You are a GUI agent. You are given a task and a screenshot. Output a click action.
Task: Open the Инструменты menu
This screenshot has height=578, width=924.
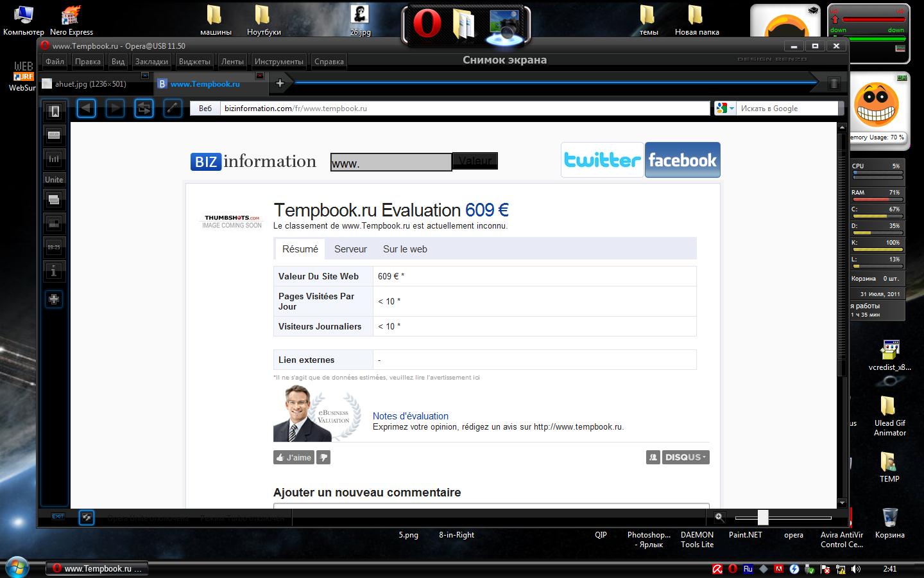tap(278, 62)
